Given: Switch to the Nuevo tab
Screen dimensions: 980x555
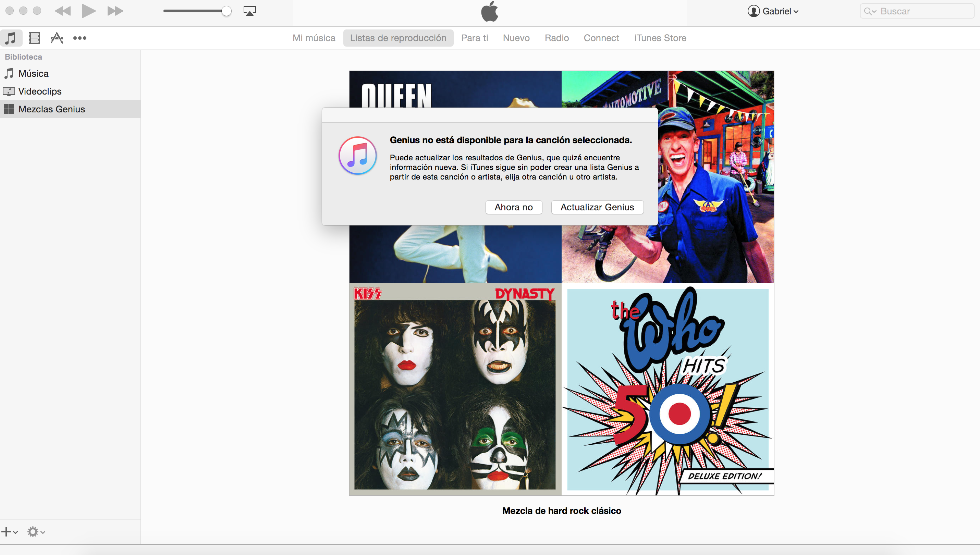Looking at the screenshot, I should coord(516,38).
